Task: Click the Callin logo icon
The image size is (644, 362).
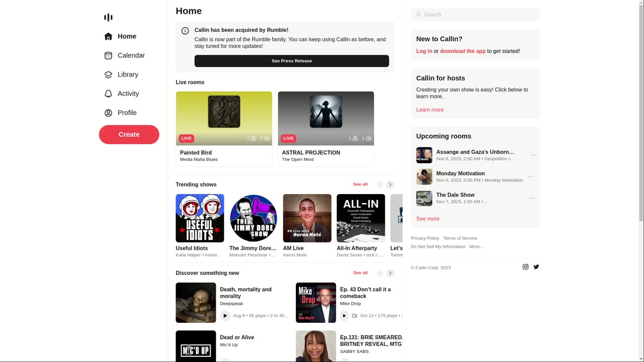Action: coord(108,18)
